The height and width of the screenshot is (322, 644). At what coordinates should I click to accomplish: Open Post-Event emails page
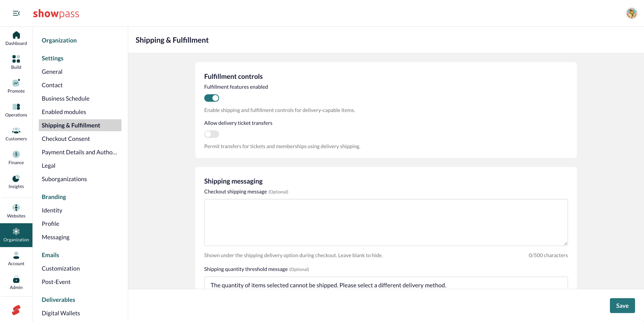coord(56,282)
